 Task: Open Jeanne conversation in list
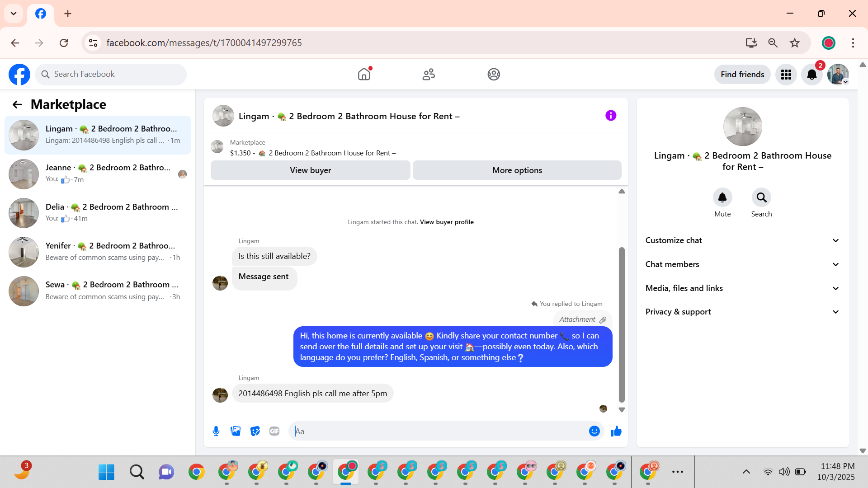(x=98, y=174)
